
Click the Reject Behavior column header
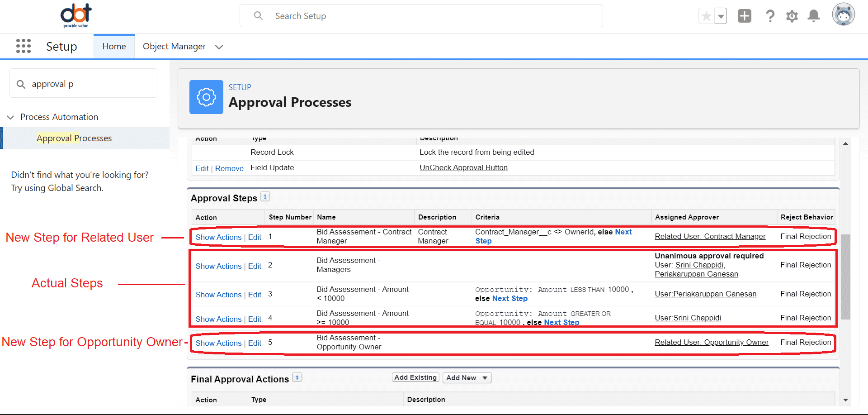[807, 217]
